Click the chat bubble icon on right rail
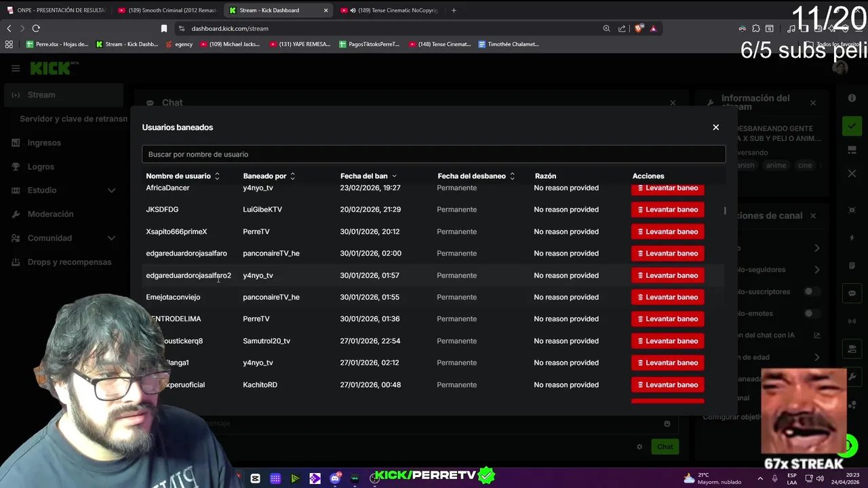The width and height of the screenshot is (868, 488). [852, 293]
